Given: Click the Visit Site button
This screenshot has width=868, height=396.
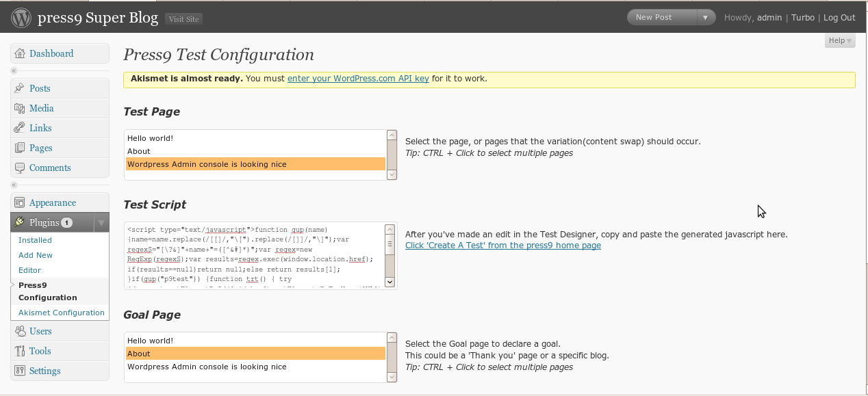Looking at the screenshot, I should click(x=183, y=19).
